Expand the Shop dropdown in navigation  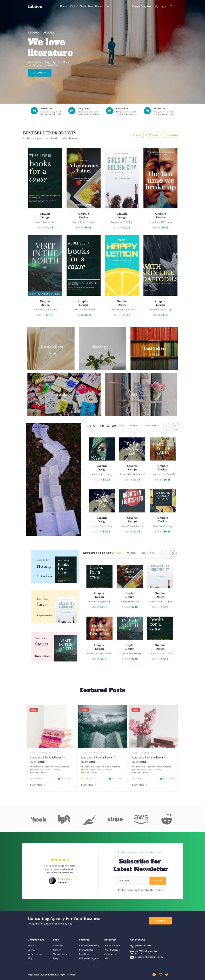(74, 6)
